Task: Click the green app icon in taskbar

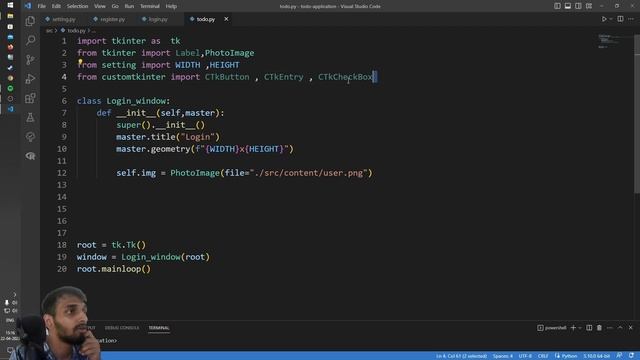Action: tap(10, 88)
